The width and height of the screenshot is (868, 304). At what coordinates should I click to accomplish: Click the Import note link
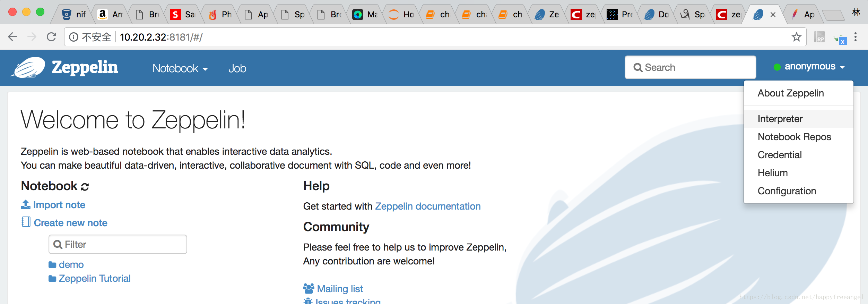[x=59, y=205]
